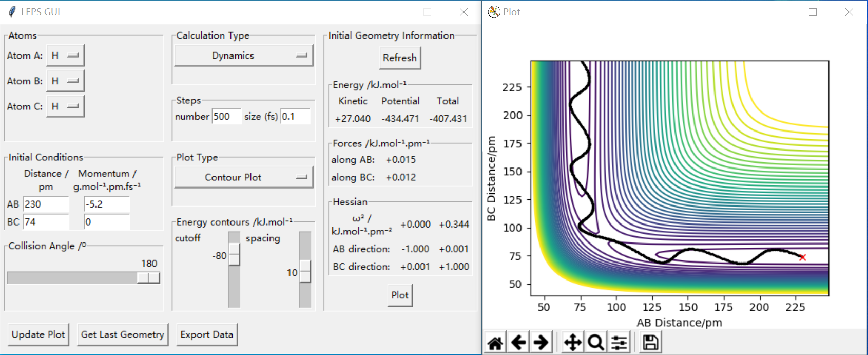Viewport: 868px width, 355px height.
Task: Click the BC distance input field
Action: pos(46,222)
